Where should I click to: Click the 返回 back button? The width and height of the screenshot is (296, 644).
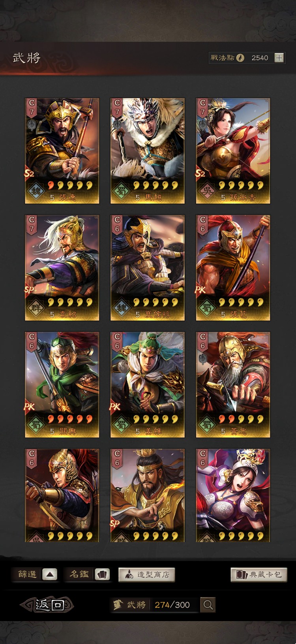coord(47,604)
